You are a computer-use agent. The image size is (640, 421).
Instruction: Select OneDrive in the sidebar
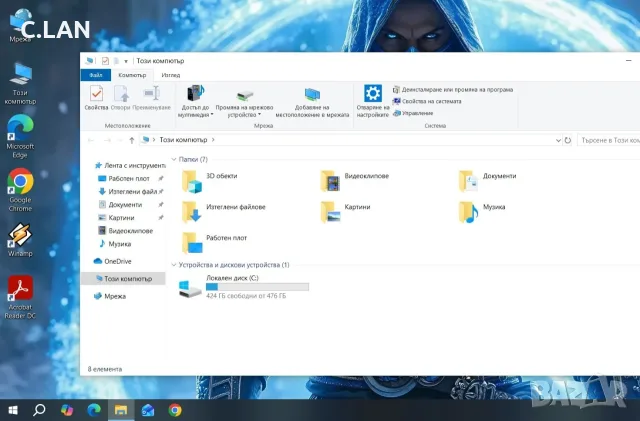click(112, 261)
